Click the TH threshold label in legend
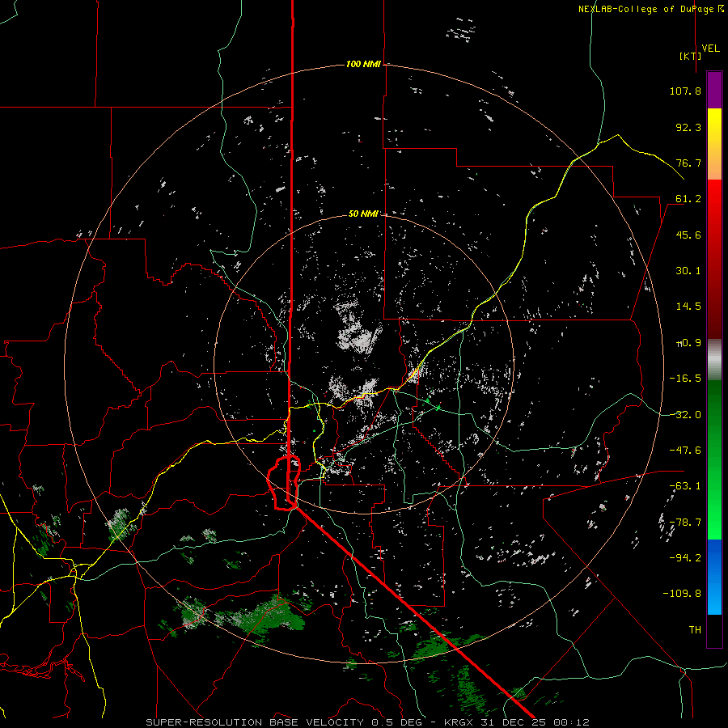Viewport: 728px width, 728px height. tap(695, 629)
